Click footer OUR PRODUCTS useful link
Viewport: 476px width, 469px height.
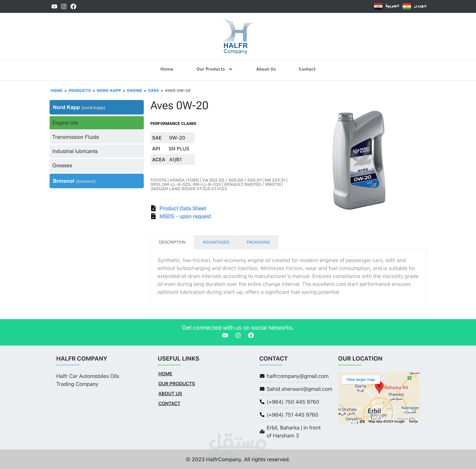pyautogui.click(x=177, y=384)
